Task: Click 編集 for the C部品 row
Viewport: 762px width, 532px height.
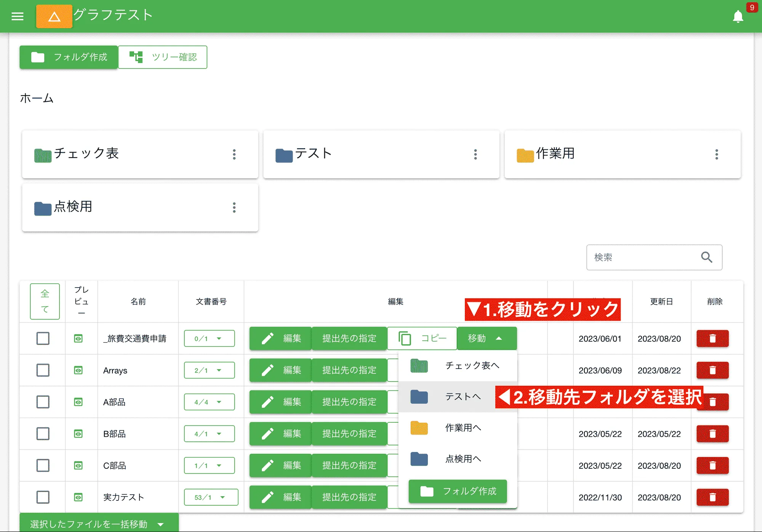Action: tap(280, 465)
